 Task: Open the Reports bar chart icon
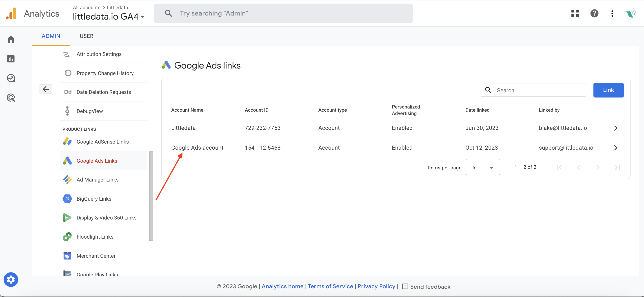coord(11,59)
